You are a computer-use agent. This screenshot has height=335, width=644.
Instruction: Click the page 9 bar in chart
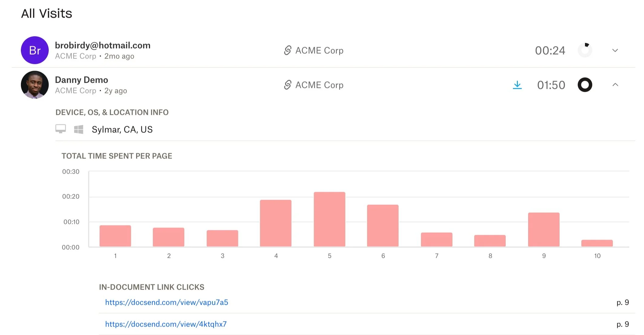[544, 230]
